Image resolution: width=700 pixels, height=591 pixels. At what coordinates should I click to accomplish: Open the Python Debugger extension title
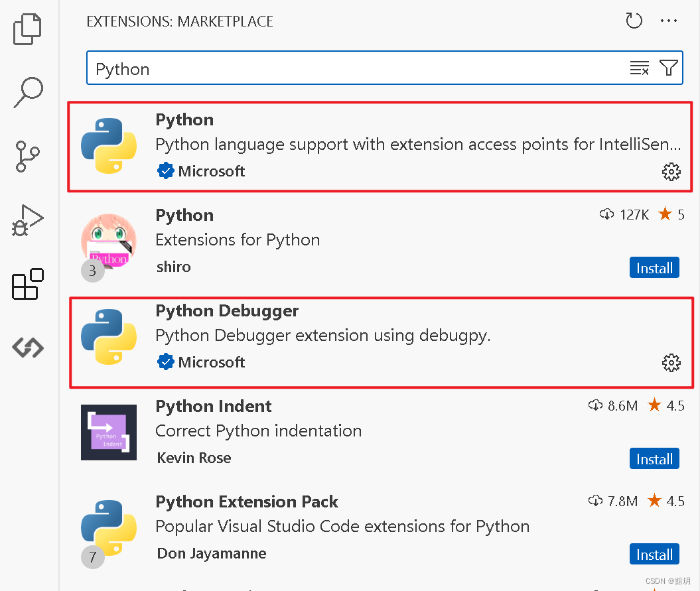click(227, 310)
